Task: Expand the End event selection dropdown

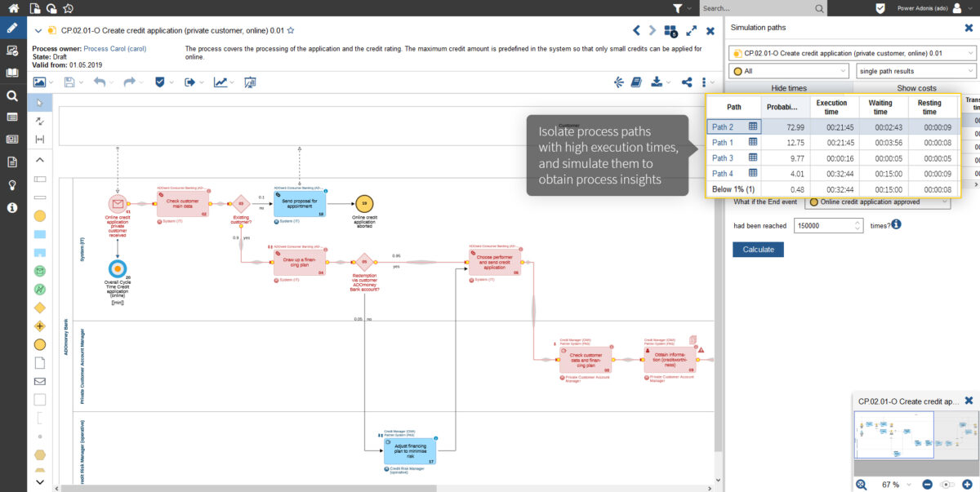Action: coord(878,202)
